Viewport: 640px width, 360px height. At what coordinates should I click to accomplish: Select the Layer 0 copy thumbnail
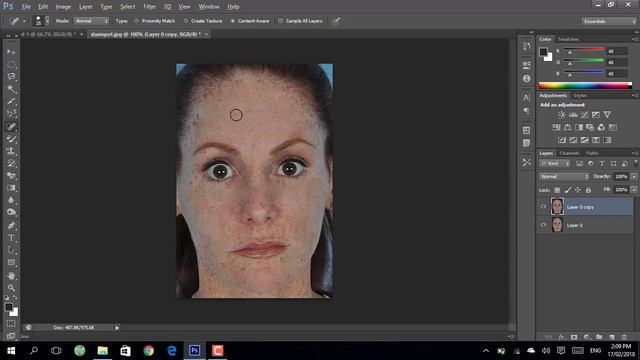coord(557,207)
